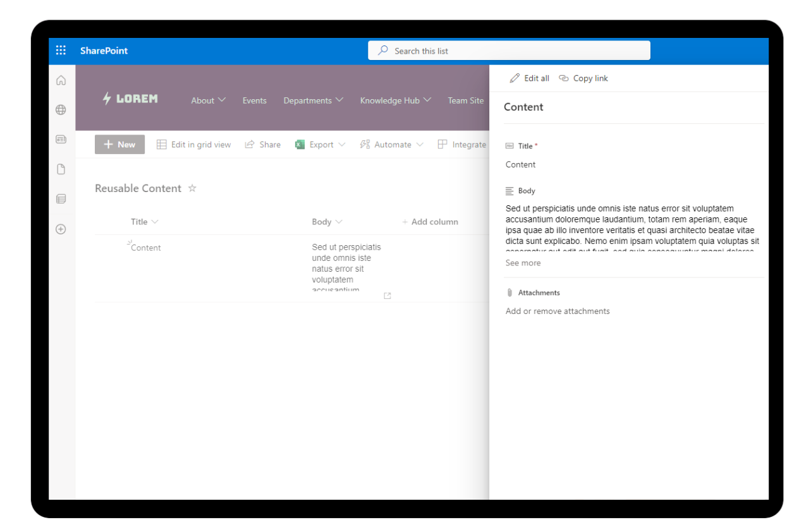Open Team Site navigation link

click(465, 100)
